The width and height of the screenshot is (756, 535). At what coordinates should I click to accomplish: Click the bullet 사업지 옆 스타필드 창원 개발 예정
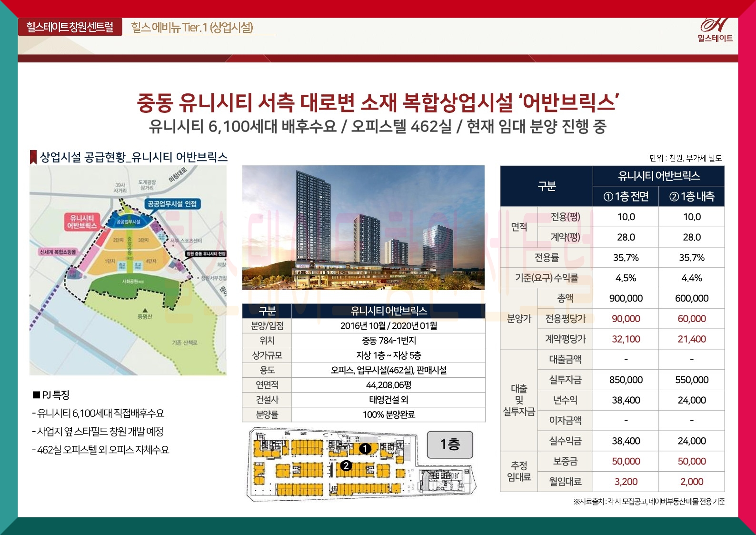(98, 432)
